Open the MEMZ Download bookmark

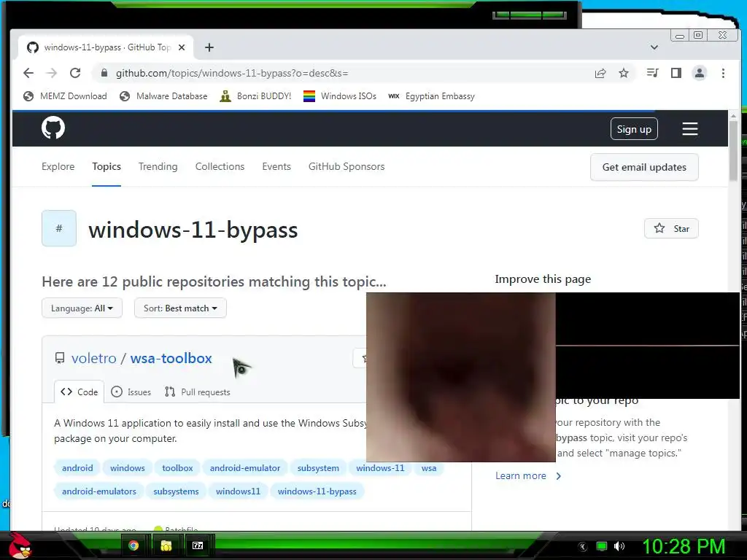pos(65,96)
